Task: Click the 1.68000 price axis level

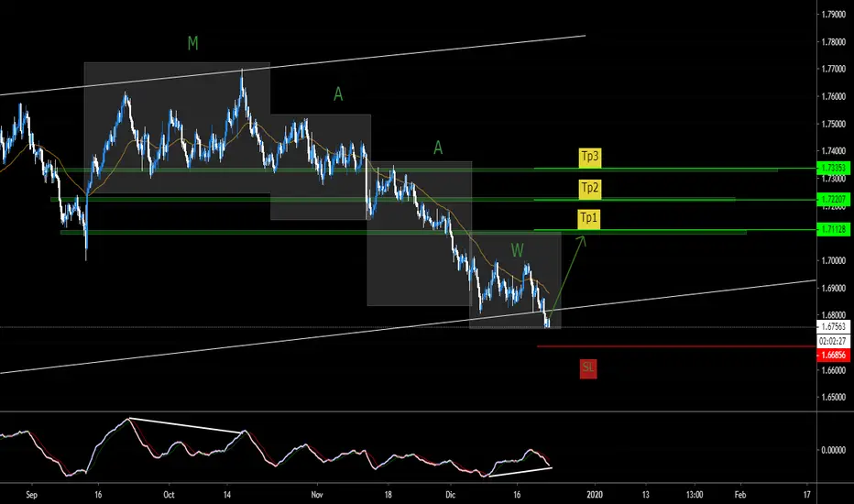Action: point(833,315)
